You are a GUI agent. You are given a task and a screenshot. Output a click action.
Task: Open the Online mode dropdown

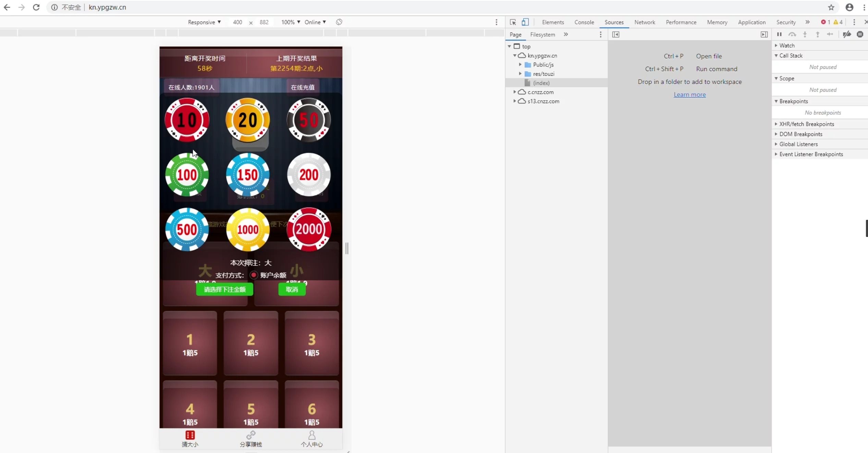point(315,22)
